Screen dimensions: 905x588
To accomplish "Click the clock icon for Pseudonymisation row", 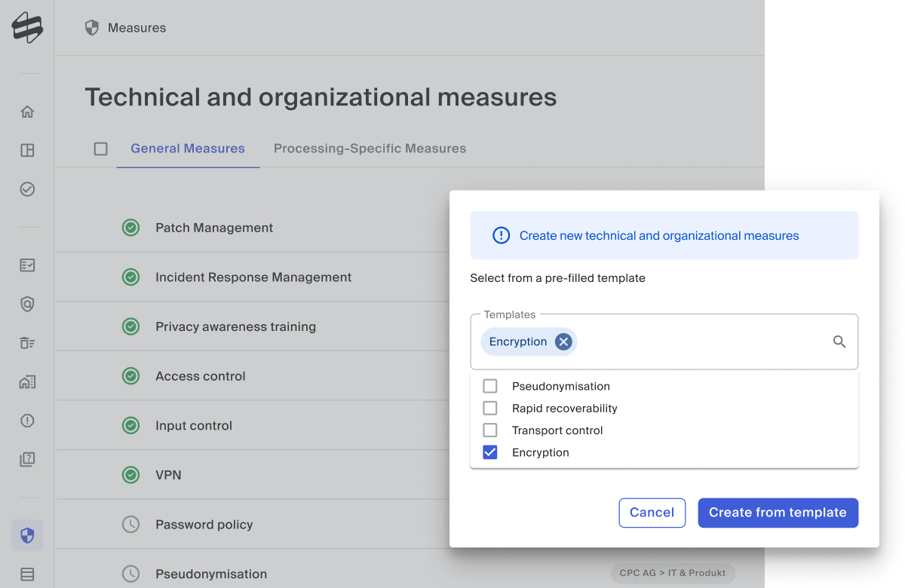I will [131, 574].
